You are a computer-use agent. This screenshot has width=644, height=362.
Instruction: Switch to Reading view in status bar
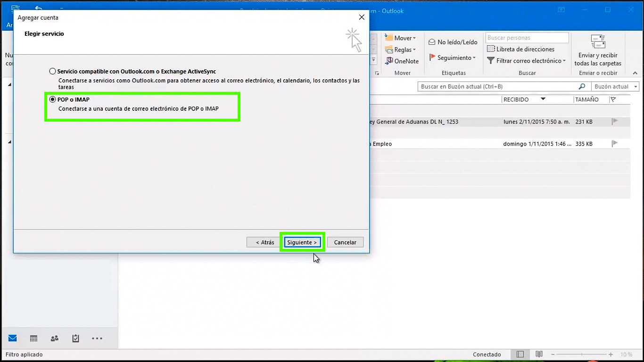click(x=538, y=354)
